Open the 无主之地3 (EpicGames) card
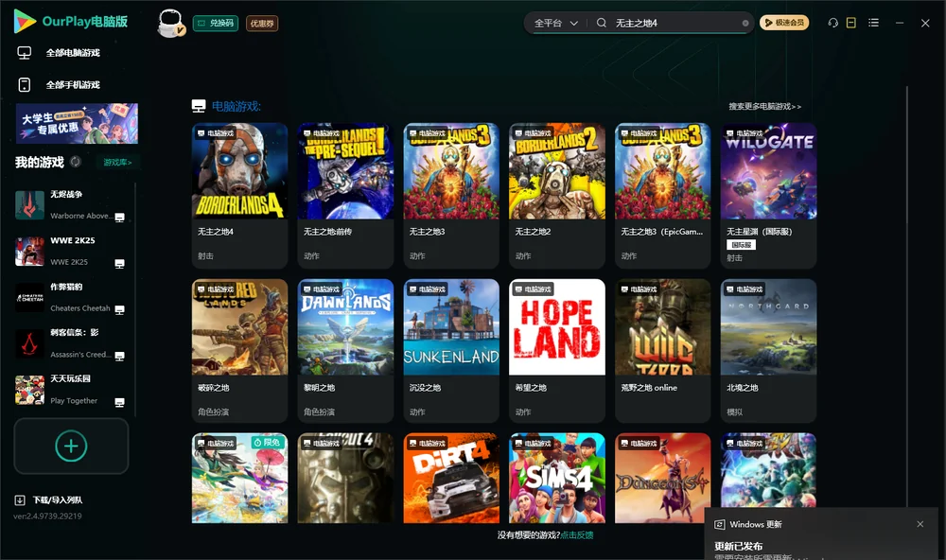 click(662, 196)
